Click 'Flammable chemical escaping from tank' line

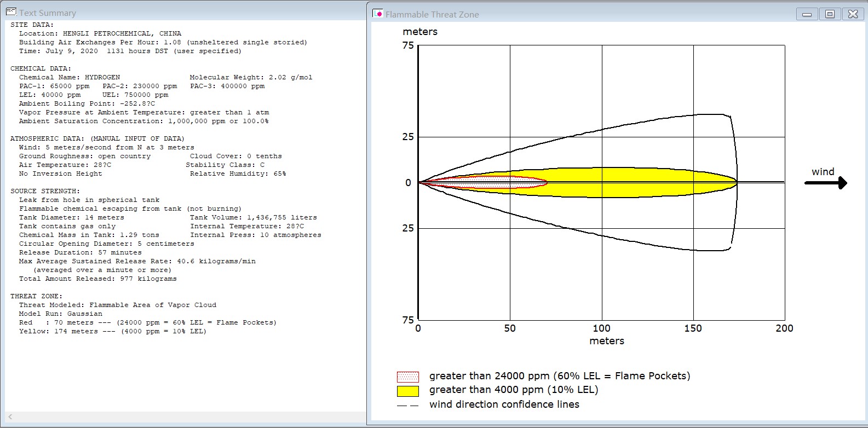pos(130,209)
